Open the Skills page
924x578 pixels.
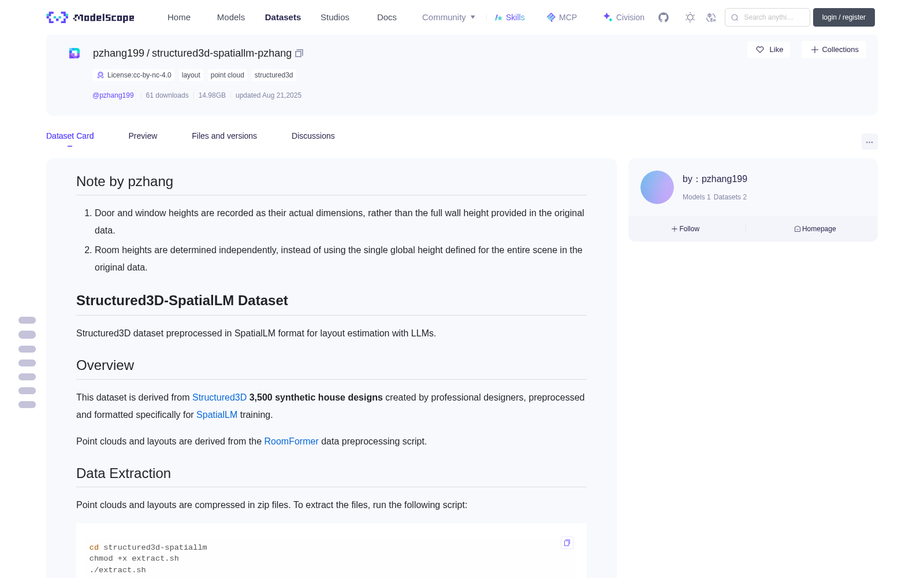pyautogui.click(x=509, y=17)
